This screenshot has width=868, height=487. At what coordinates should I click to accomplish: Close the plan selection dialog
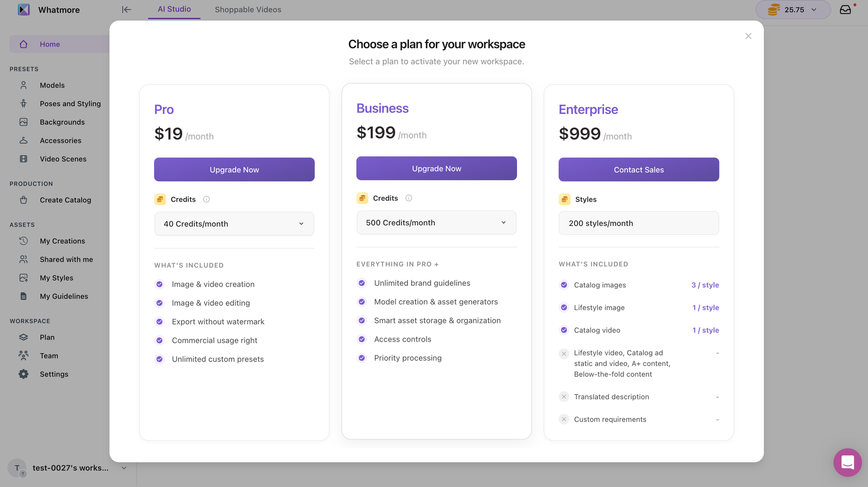tap(748, 36)
